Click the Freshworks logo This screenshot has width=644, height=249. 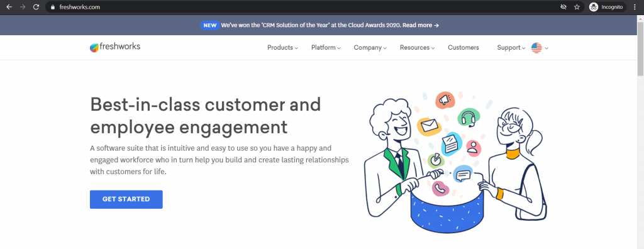click(115, 47)
